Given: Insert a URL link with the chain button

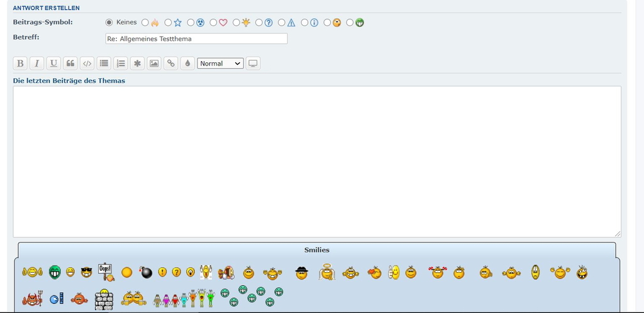Looking at the screenshot, I should [171, 64].
